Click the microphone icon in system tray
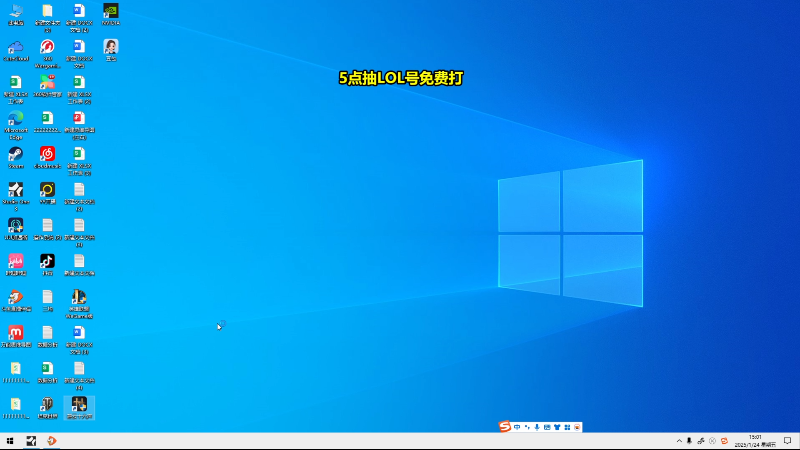Viewport: 800px width, 450px height. 689,441
